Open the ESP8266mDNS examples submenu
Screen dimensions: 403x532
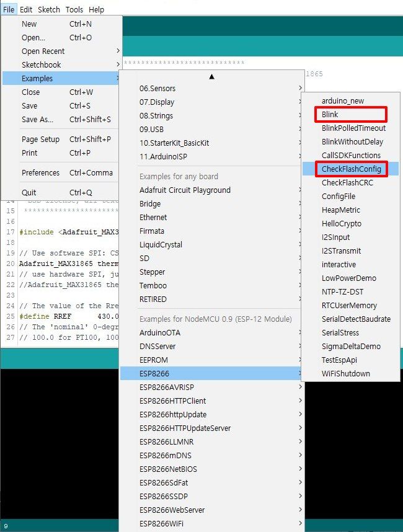point(211,455)
